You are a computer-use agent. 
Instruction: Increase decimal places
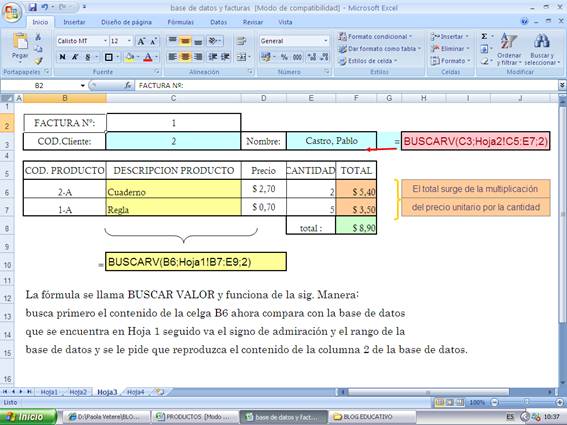[x=311, y=57]
